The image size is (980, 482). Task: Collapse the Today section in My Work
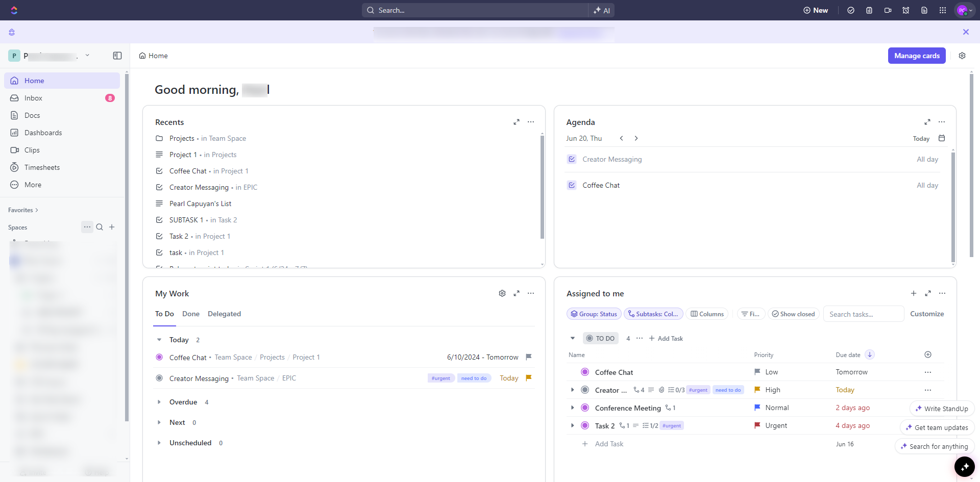pos(159,340)
